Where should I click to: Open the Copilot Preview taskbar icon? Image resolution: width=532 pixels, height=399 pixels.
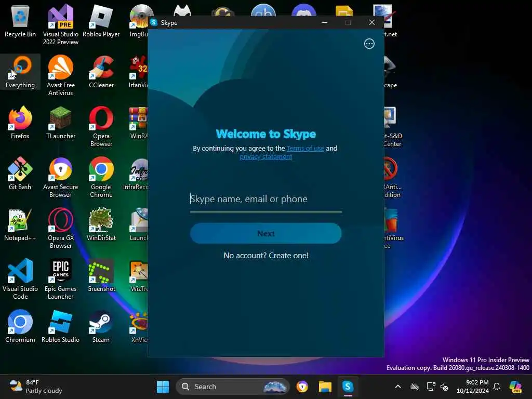(x=516, y=387)
